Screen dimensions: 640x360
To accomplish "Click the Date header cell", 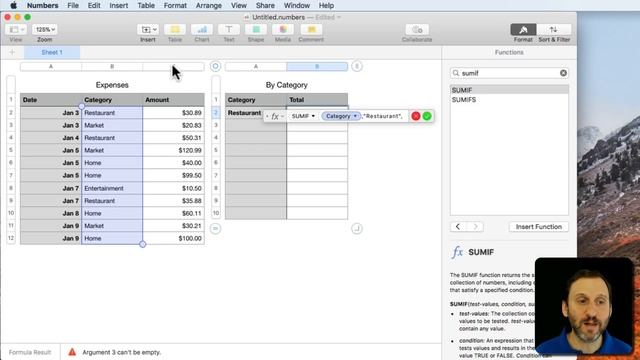I will [51, 100].
